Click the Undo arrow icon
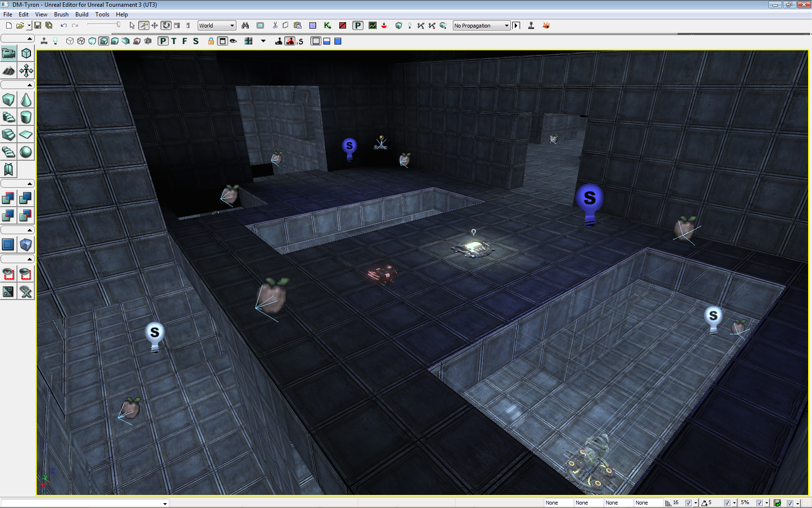The image size is (812, 508). pos(64,26)
